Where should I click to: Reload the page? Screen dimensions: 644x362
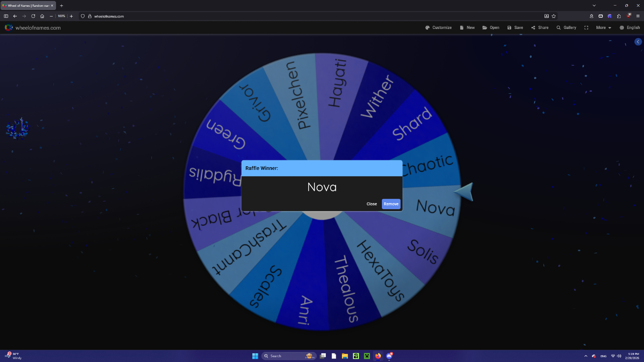click(33, 16)
